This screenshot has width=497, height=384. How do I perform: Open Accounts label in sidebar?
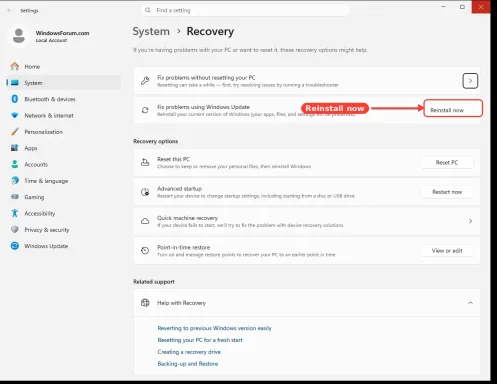coord(36,164)
